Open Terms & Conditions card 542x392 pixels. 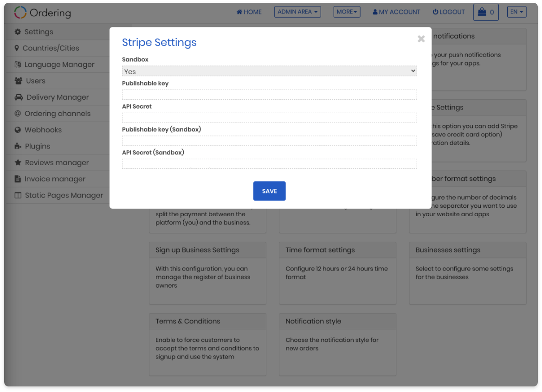pyautogui.click(x=207, y=344)
